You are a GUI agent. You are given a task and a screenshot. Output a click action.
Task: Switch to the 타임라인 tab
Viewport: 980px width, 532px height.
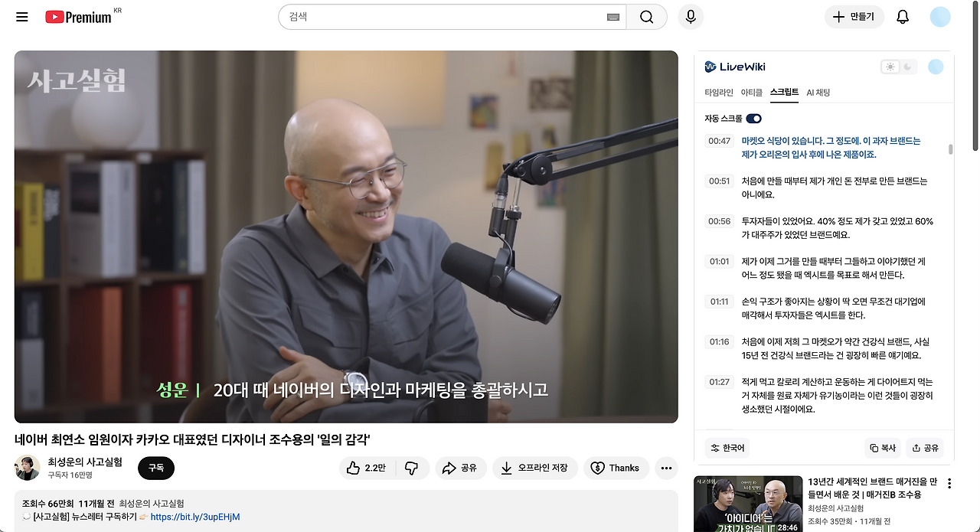pyautogui.click(x=720, y=92)
